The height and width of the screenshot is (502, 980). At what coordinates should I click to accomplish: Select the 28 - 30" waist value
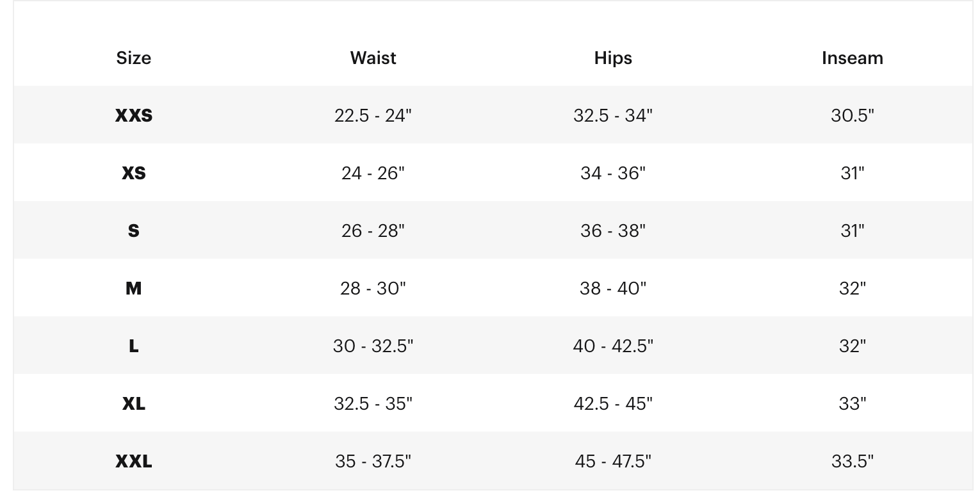(373, 288)
